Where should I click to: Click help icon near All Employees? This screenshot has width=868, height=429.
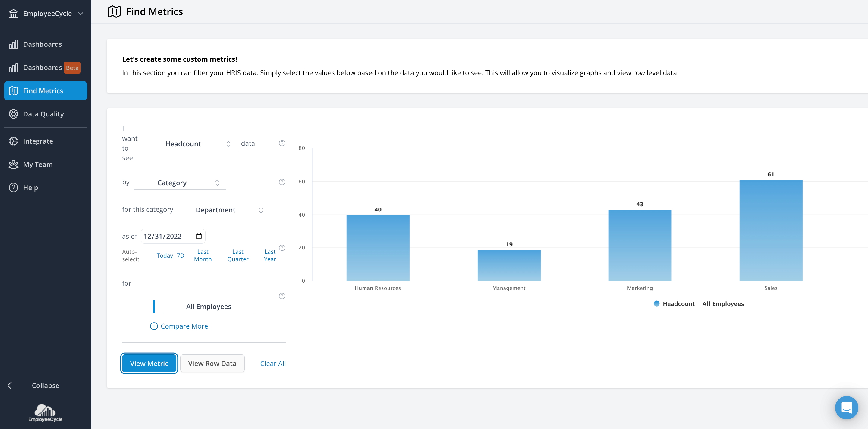coord(282,296)
